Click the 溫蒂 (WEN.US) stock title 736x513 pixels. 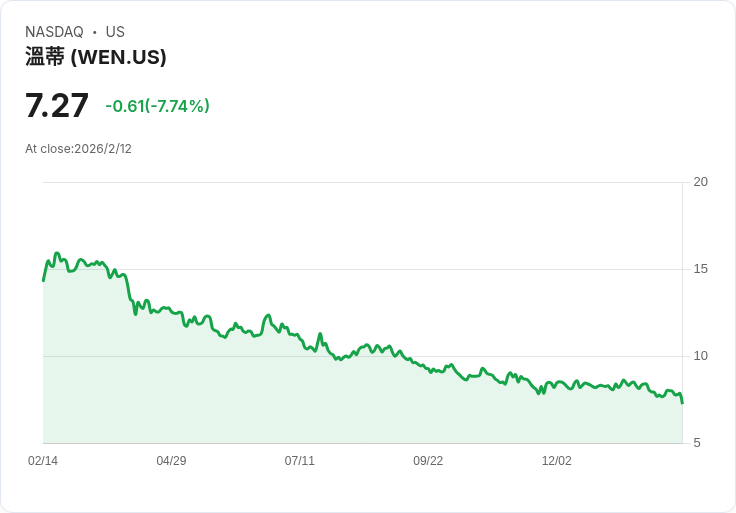[96, 57]
